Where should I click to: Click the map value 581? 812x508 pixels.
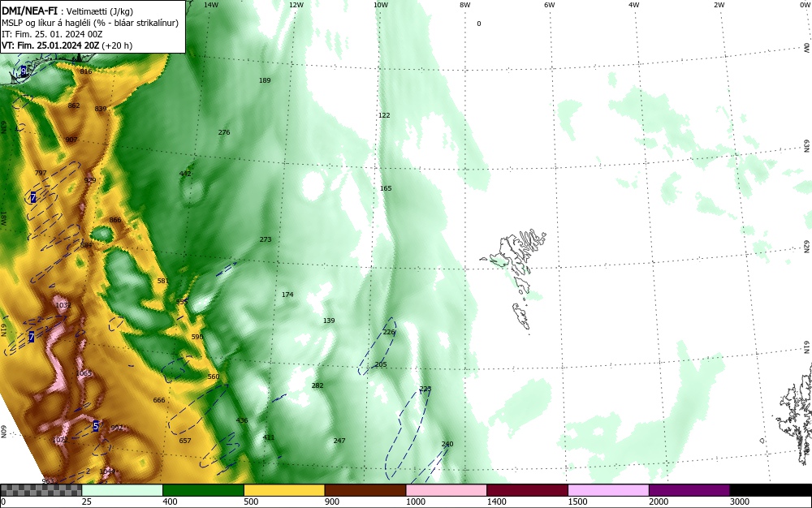(163, 281)
